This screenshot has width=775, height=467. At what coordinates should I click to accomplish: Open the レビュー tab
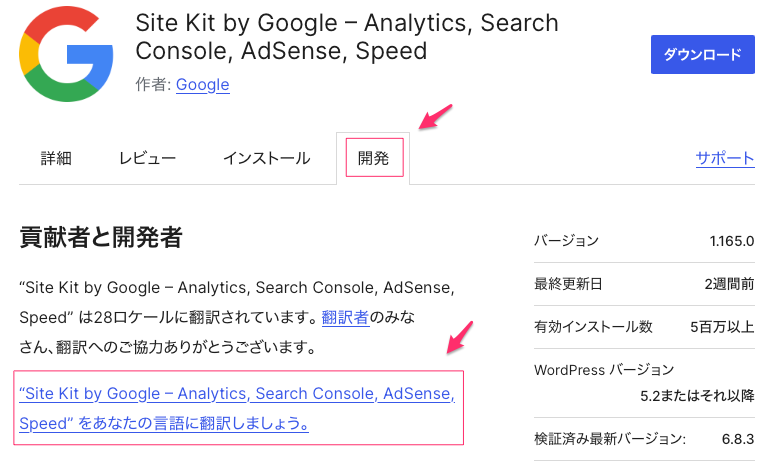click(147, 158)
